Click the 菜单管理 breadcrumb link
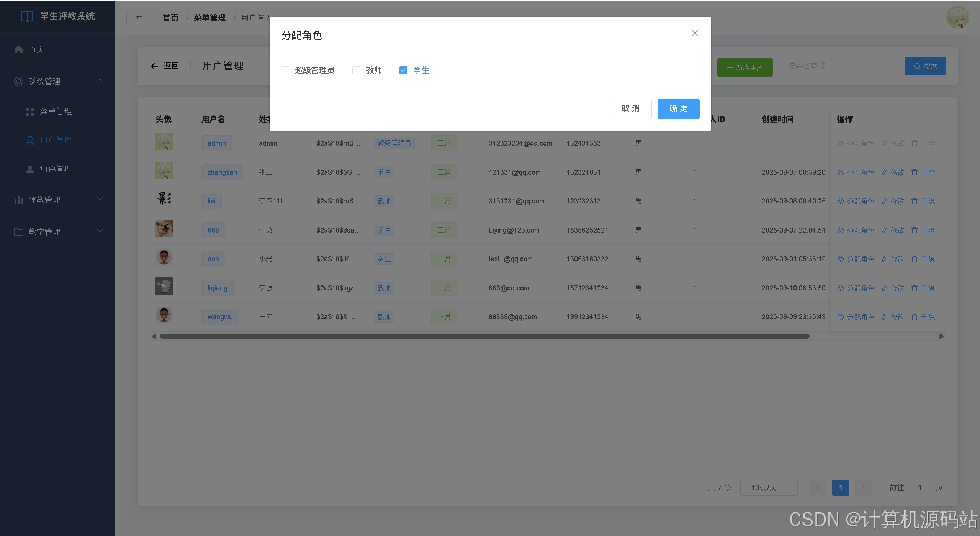Image resolution: width=980 pixels, height=536 pixels. coord(209,18)
